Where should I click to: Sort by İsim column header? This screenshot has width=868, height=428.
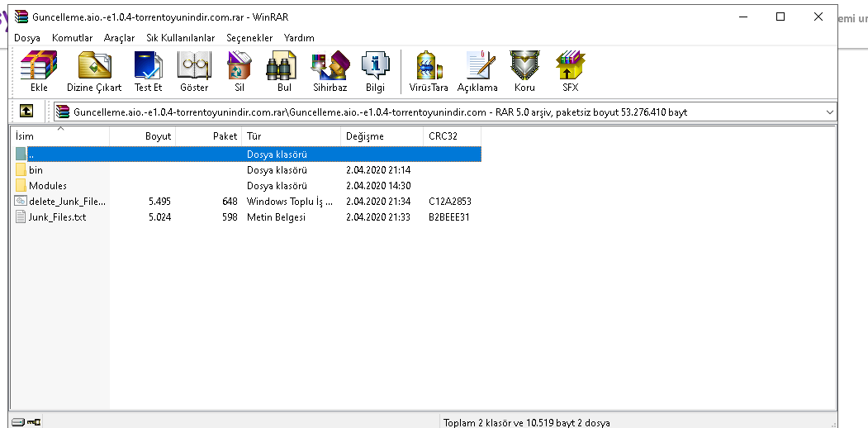61,136
